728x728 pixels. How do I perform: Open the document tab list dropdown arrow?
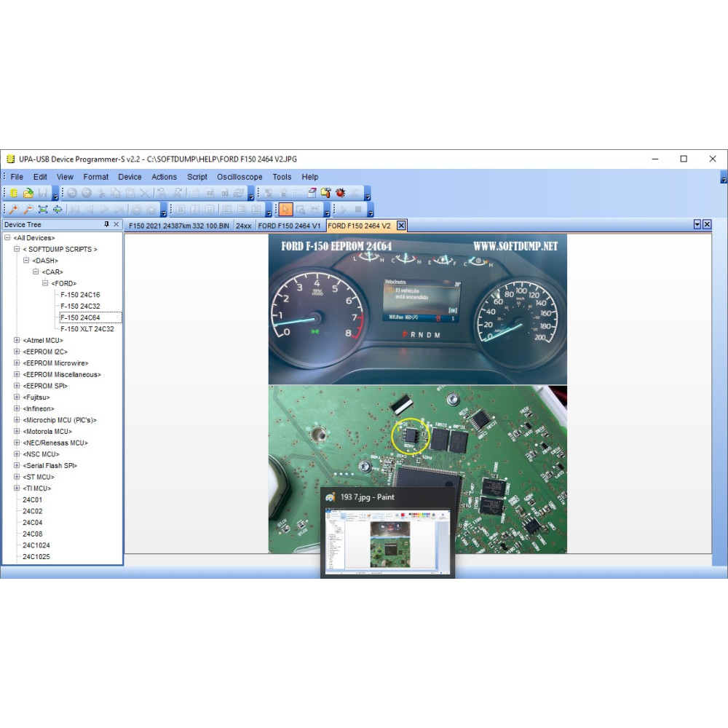pyautogui.click(x=697, y=224)
